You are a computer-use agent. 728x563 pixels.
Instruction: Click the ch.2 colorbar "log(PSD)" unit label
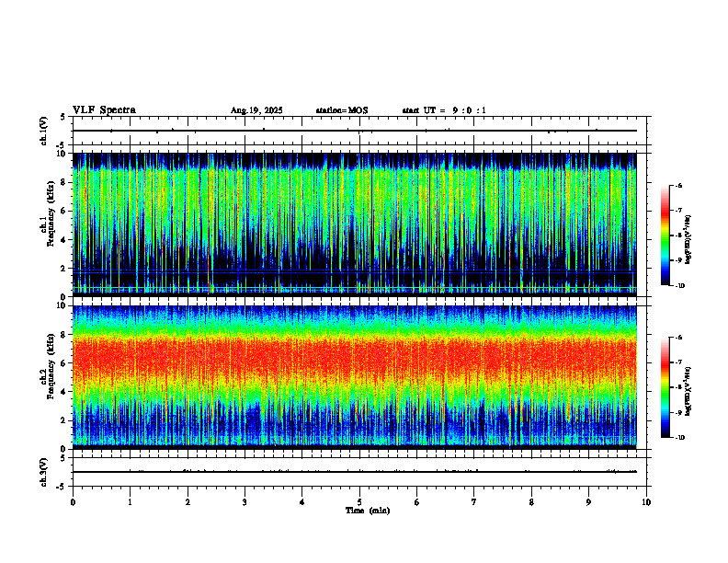tap(688, 391)
